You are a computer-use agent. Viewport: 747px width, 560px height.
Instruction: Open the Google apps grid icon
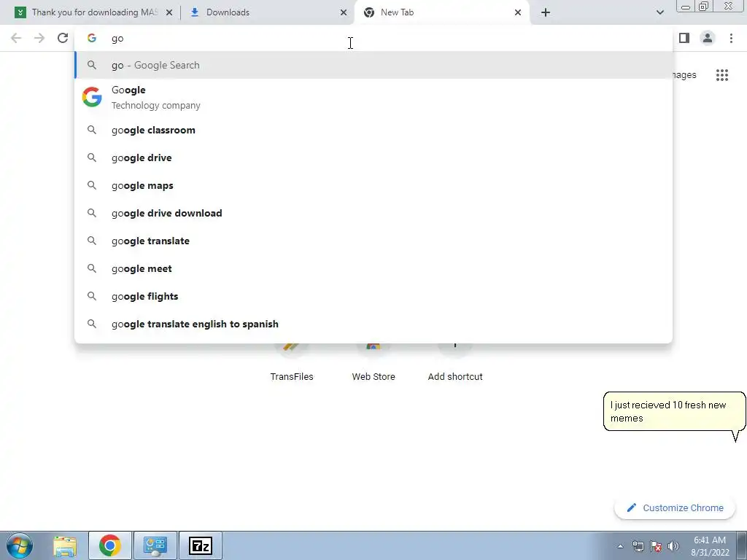point(721,75)
